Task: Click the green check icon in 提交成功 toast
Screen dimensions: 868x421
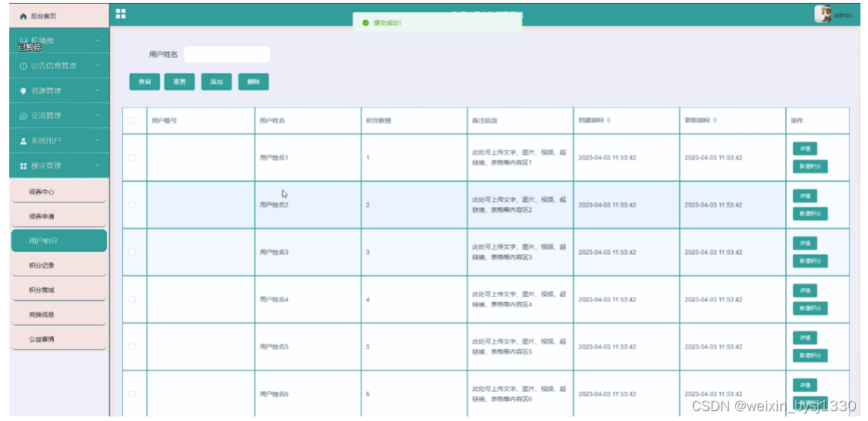Action: 365,23
